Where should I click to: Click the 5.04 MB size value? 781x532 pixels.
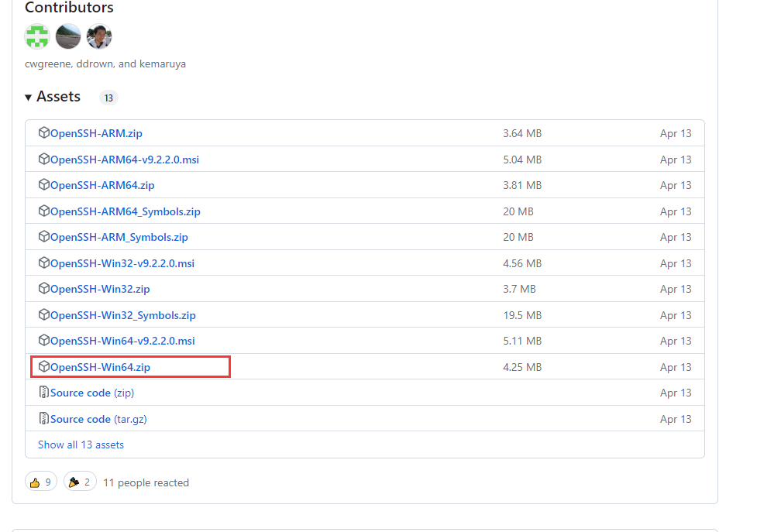pos(522,160)
